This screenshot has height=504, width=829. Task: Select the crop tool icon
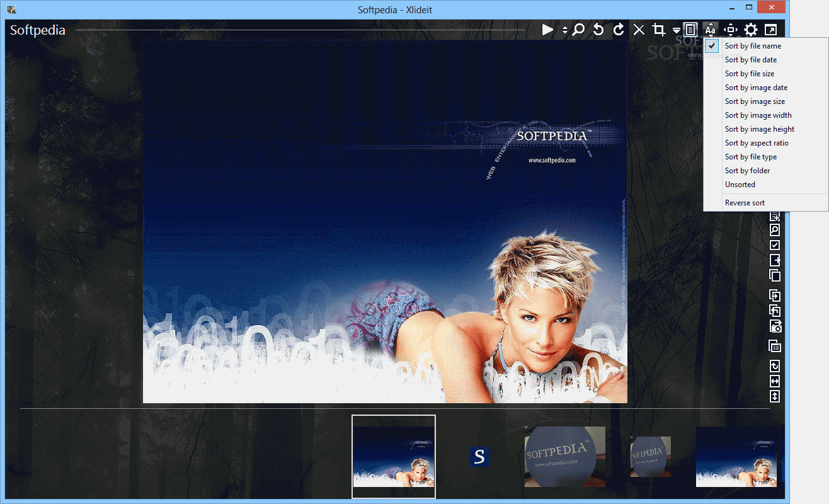[x=659, y=30]
